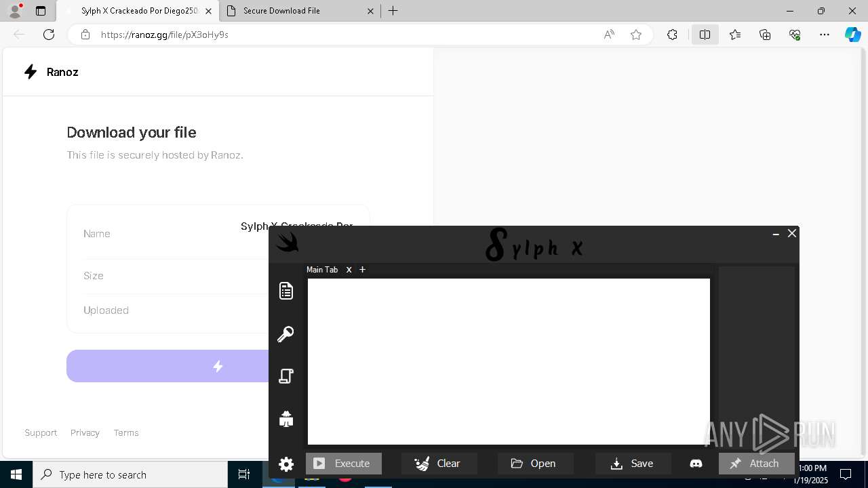Open Edge Settings and more menu
The height and width of the screenshot is (488, 868).
tap(825, 35)
